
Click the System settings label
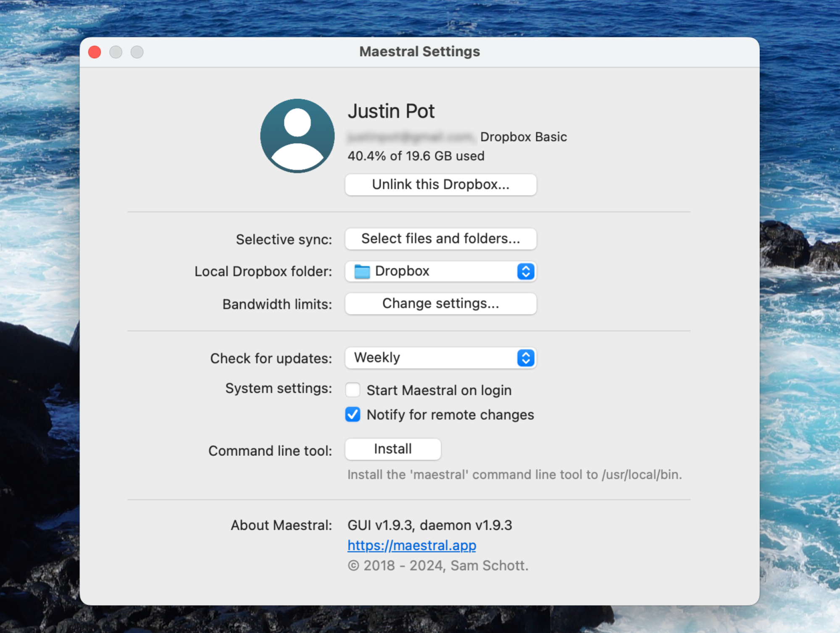tap(279, 388)
